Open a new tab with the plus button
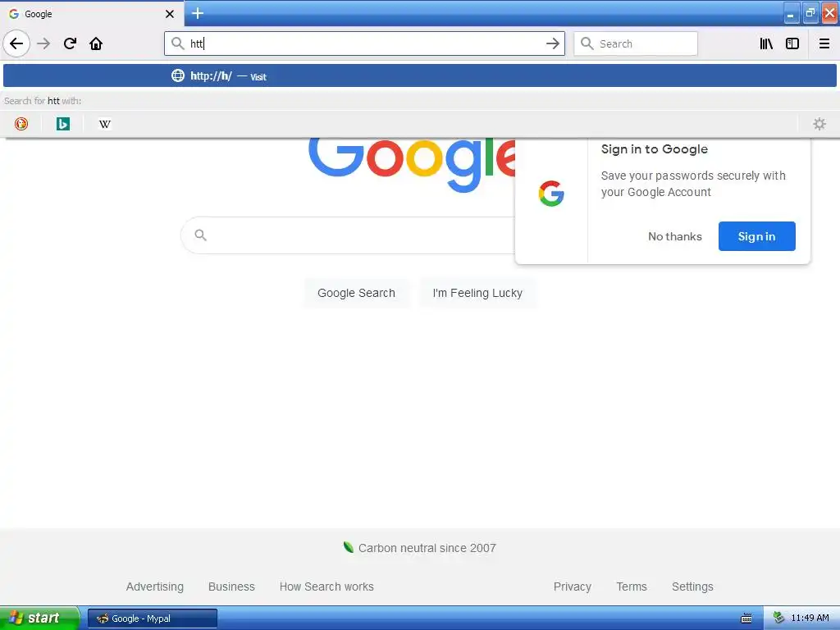This screenshot has width=840, height=630. pyautogui.click(x=197, y=13)
